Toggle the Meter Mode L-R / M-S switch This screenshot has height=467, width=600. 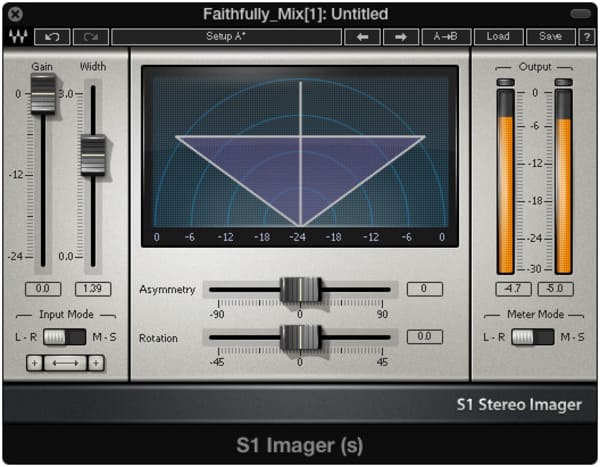pyautogui.click(x=533, y=337)
